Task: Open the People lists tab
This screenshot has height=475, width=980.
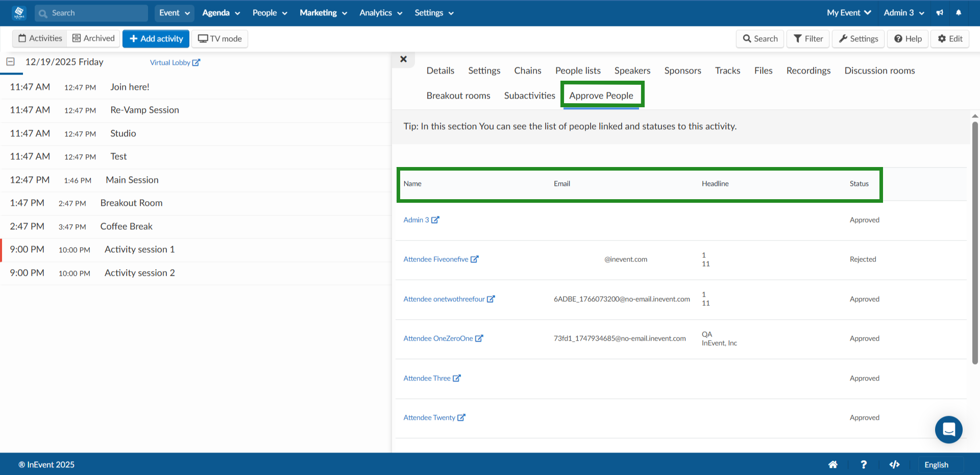Action: [x=577, y=70]
